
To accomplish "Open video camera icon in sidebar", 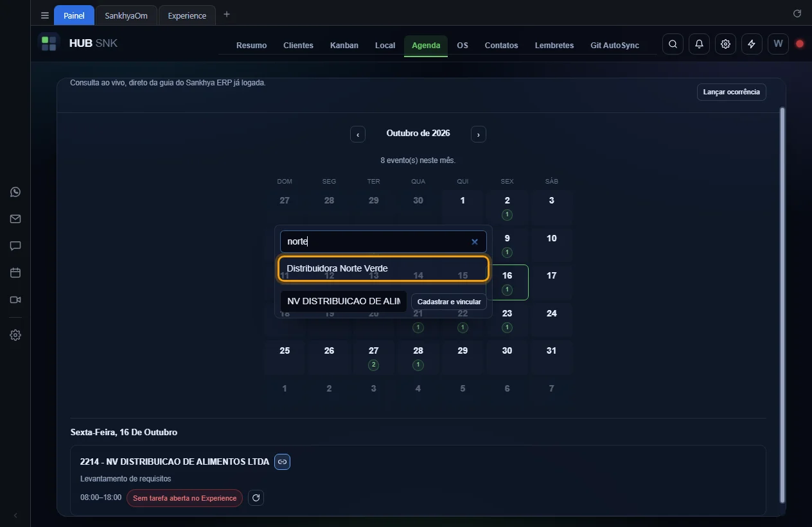I will (x=15, y=300).
